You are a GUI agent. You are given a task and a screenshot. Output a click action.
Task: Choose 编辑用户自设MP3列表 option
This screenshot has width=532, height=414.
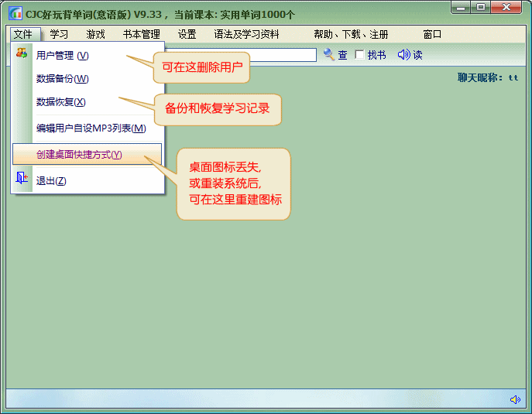click(91, 128)
